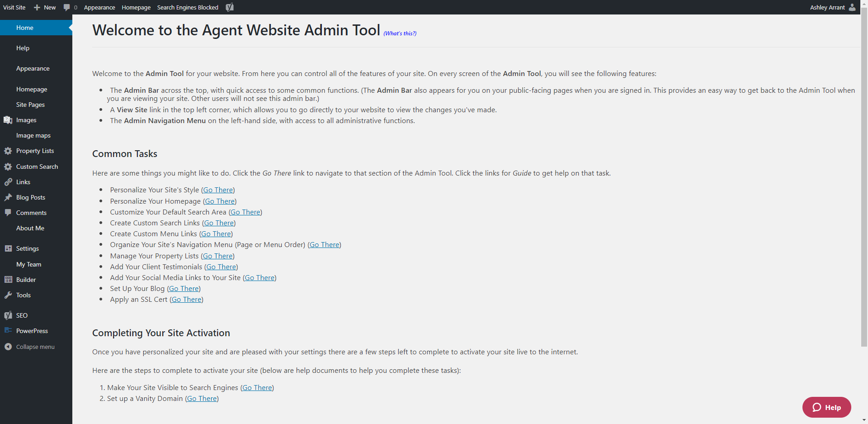The image size is (868, 424).
Task: Collapse the admin navigation menu
Action: (35, 347)
